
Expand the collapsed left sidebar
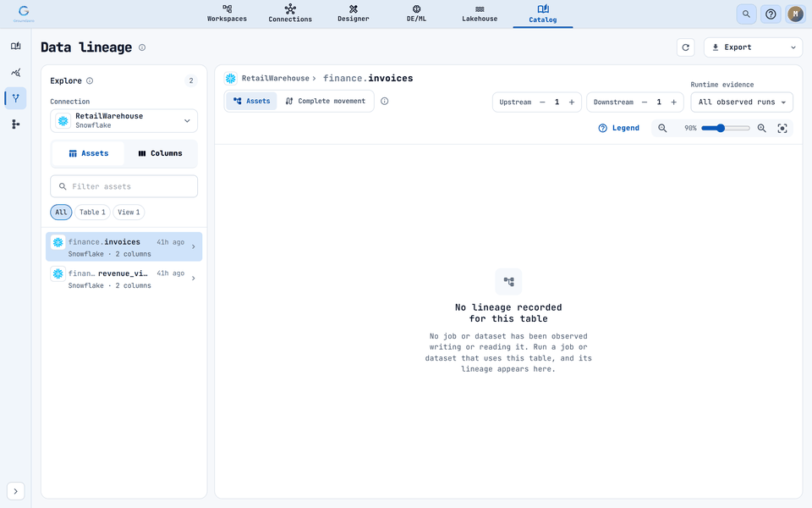pyautogui.click(x=15, y=491)
